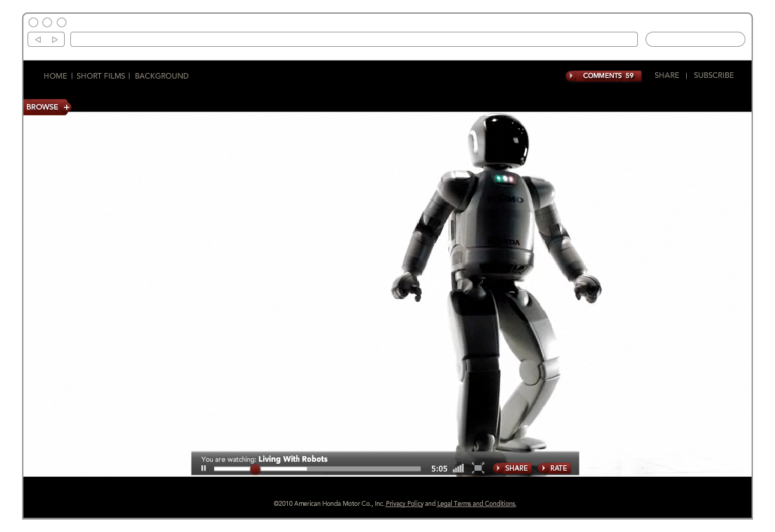Focus the browser address bar
This screenshot has height=532, width=775.
(354, 39)
